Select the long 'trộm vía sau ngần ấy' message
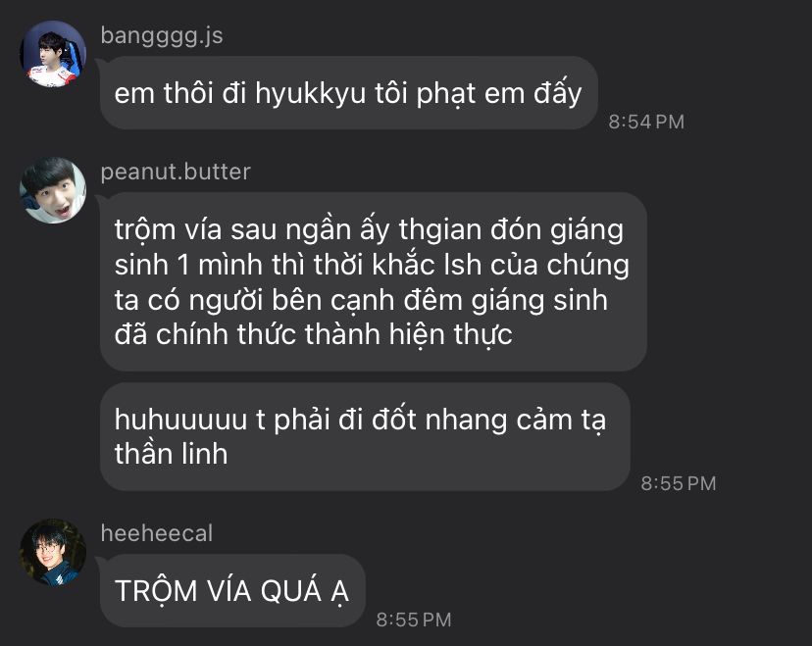This screenshot has width=812, height=646. (x=374, y=282)
